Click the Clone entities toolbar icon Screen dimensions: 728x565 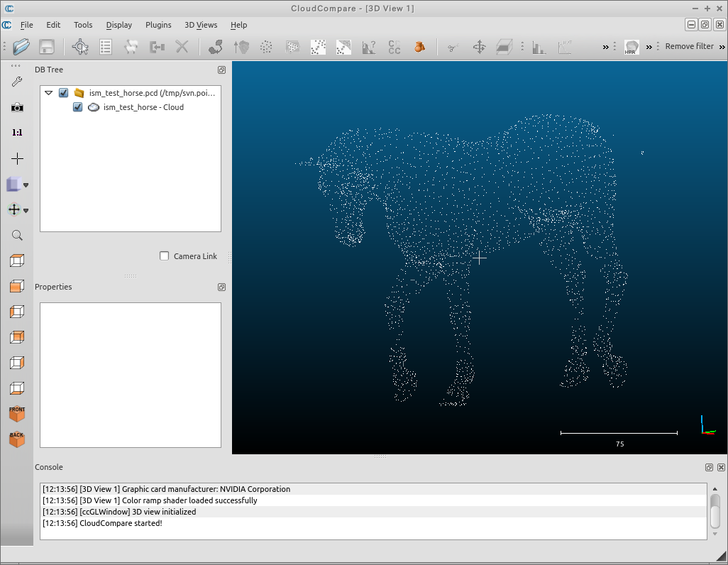[131, 46]
